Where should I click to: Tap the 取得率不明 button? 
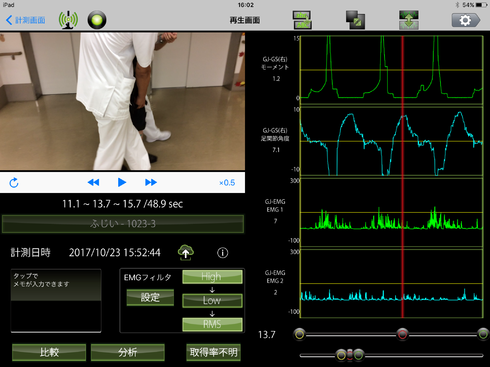pyautogui.click(x=213, y=352)
